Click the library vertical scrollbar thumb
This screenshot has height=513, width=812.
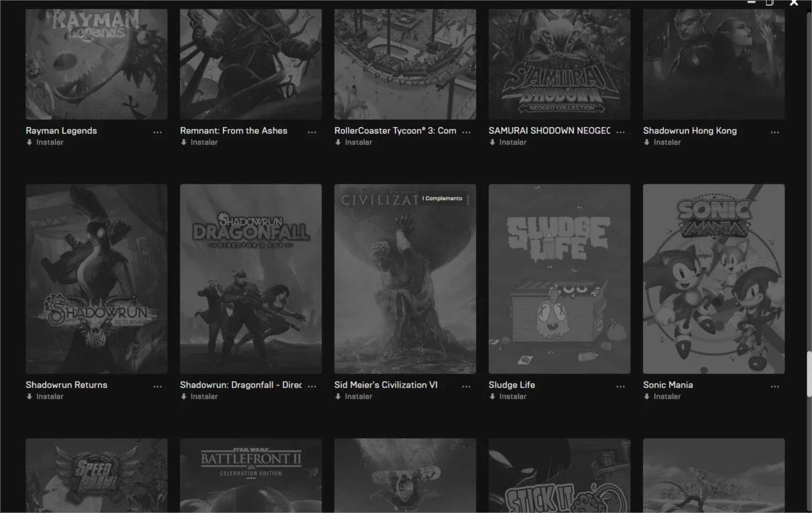[809, 374]
